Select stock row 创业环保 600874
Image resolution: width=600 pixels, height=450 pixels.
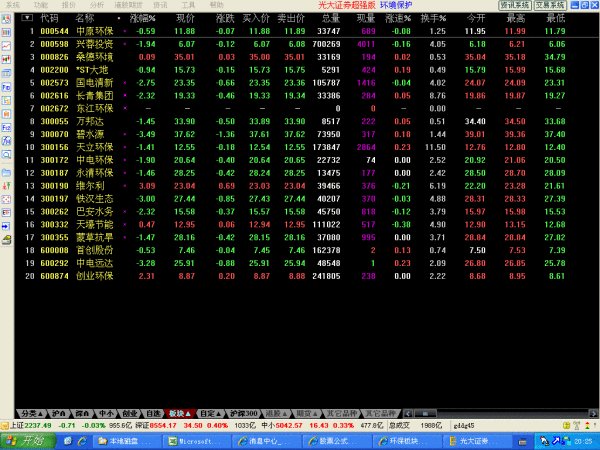(x=298, y=276)
